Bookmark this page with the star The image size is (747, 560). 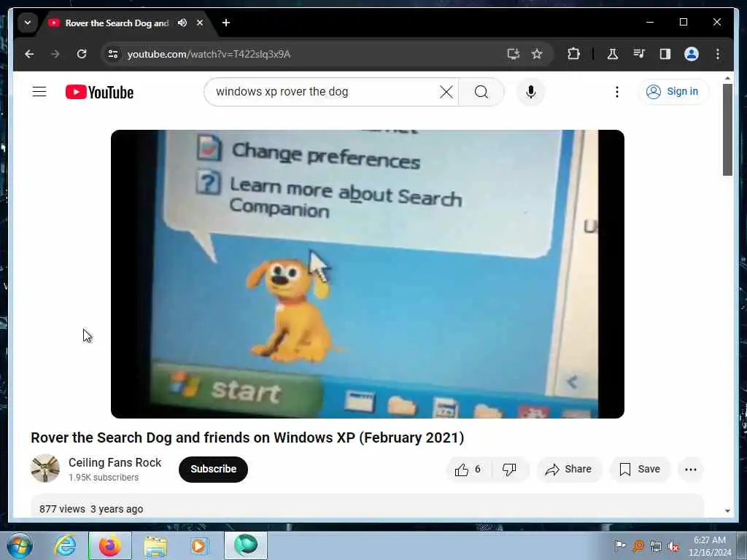pyautogui.click(x=537, y=54)
